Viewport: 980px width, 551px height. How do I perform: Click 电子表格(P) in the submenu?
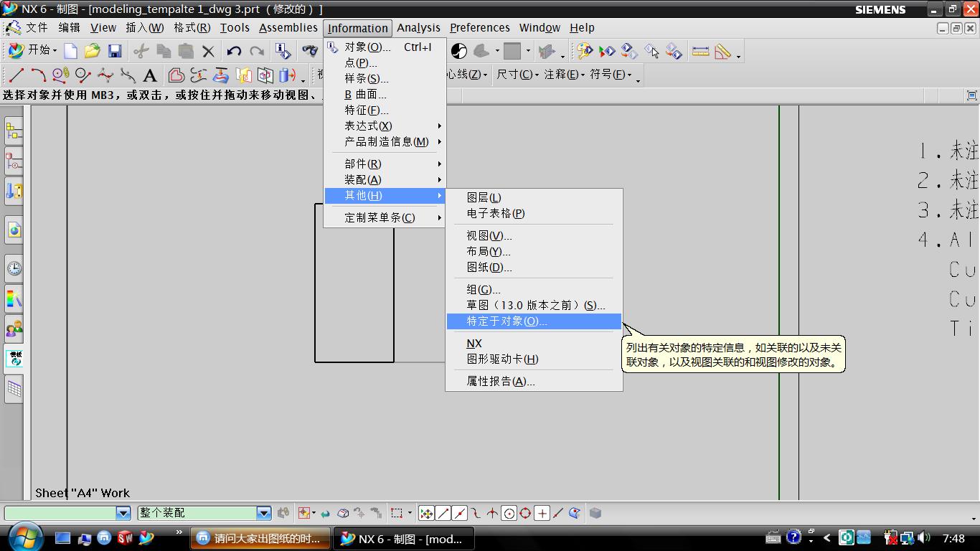point(534,213)
